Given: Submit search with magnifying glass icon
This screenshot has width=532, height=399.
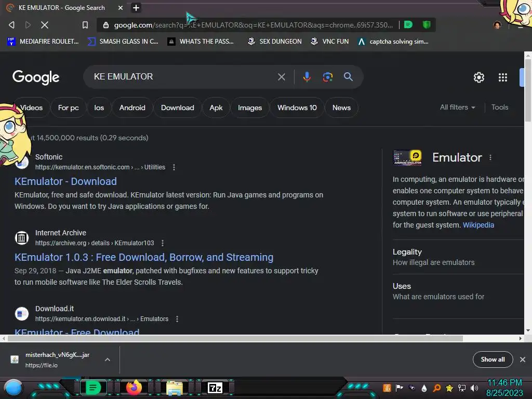Looking at the screenshot, I should pyautogui.click(x=348, y=77).
